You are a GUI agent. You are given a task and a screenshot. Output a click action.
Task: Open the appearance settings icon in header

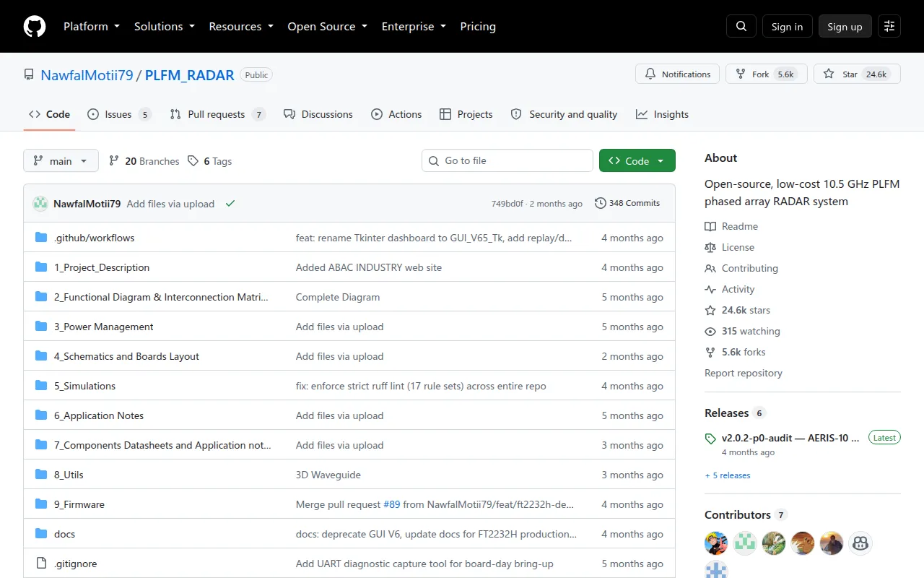click(x=889, y=26)
